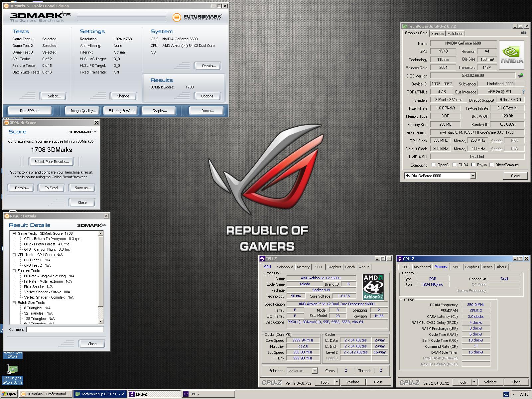Click the Comment input field

click(x=65, y=330)
